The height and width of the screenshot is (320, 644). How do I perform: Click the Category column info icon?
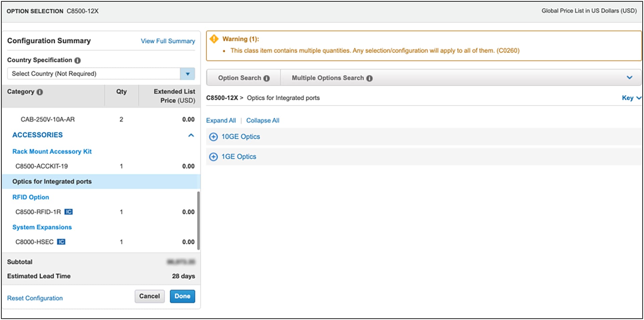[40, 92]
